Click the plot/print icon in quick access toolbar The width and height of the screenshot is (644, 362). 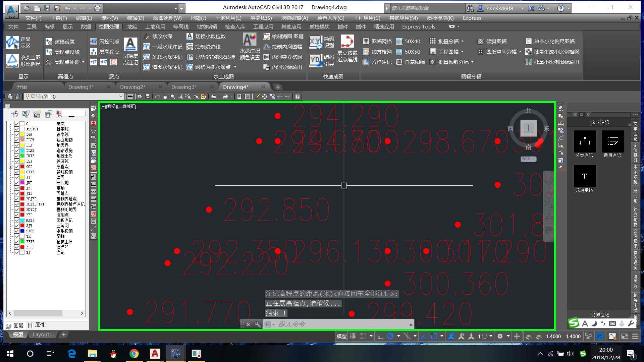(98, 8)
